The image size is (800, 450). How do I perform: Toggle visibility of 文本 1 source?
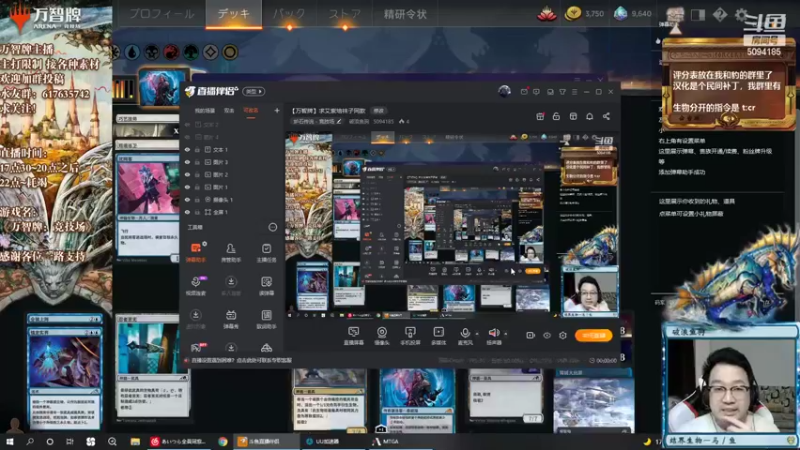point(187,149)
